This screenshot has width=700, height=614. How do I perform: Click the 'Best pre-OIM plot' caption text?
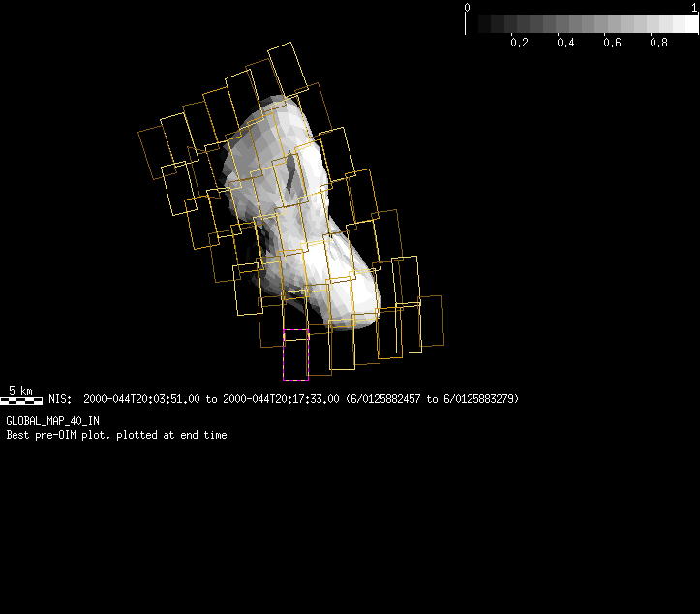pos(116,436)
